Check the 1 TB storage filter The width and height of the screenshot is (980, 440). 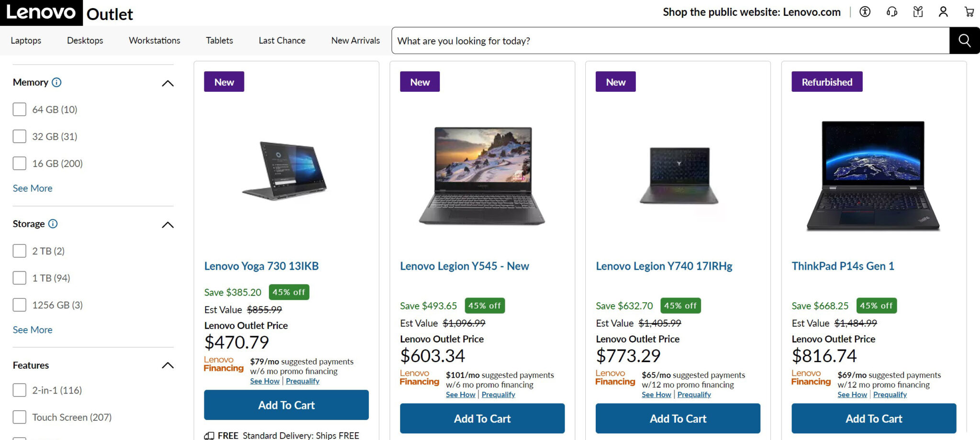click(19, 277)
